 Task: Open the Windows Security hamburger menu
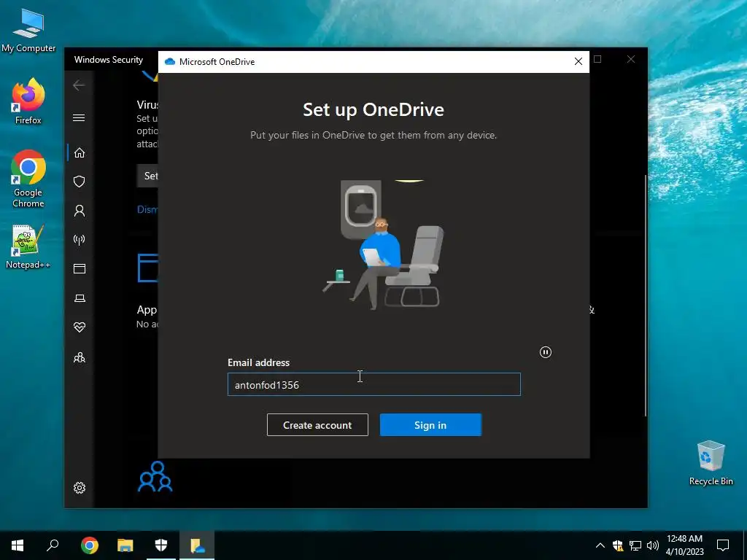point(79,117)
